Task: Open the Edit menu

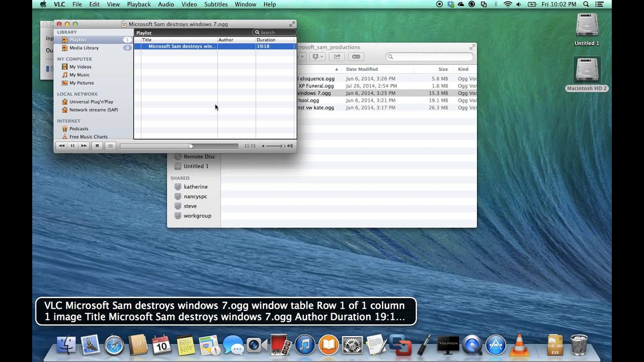Action: (94, 4)
